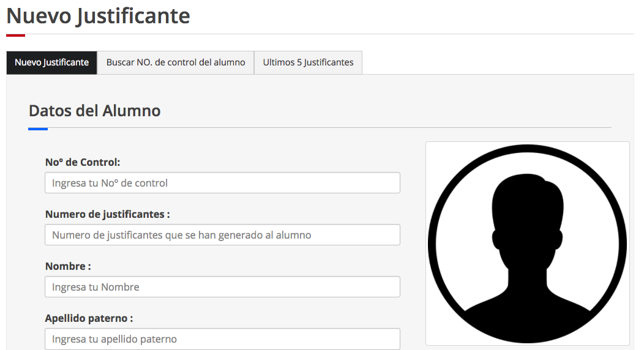Open the Buscar NO. de control del alumno tab
Screen dimensions: 644x350
176,62
